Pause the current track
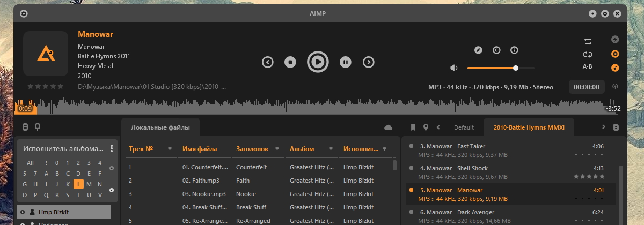The image size is (644, 225). point(346,62)
